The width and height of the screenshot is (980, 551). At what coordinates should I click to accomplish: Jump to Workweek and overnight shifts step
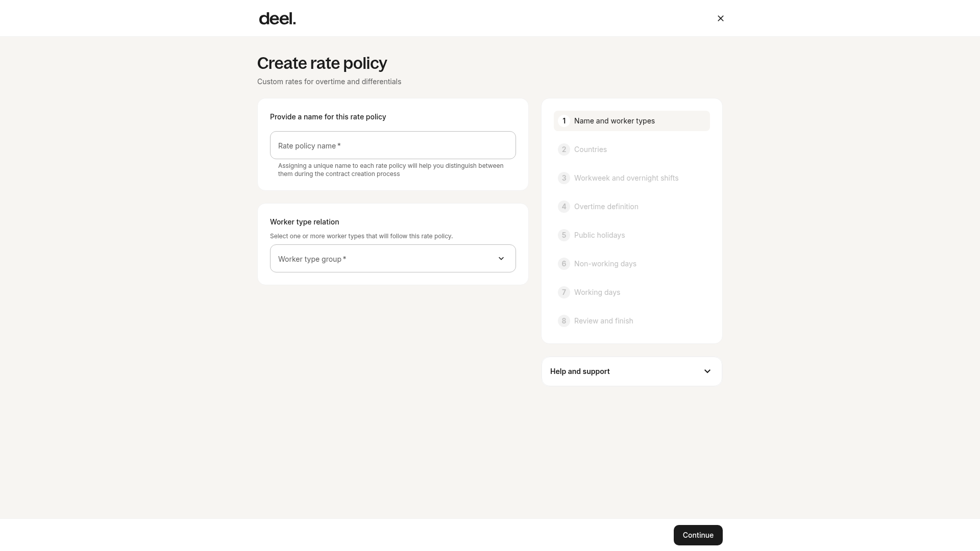pos(631,178)
